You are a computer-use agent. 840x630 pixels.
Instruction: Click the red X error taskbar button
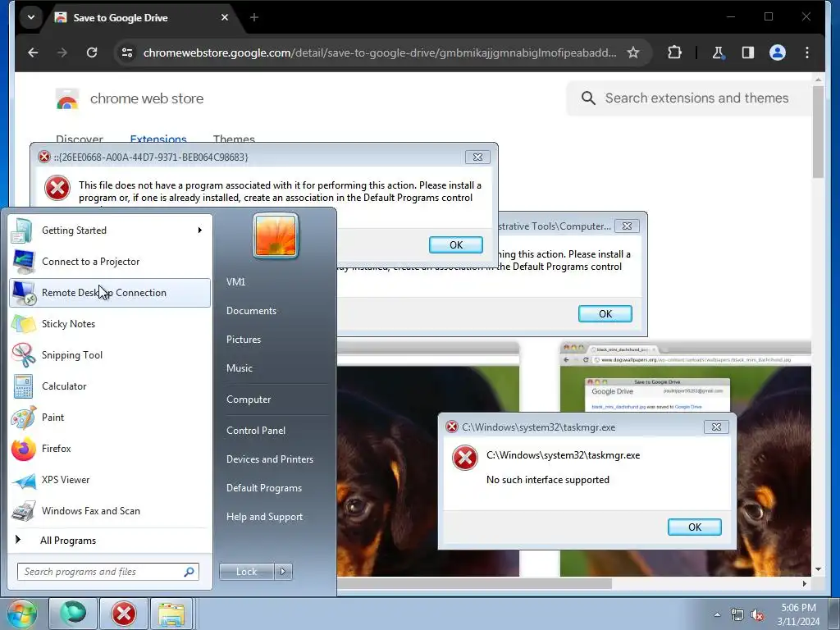124,614
